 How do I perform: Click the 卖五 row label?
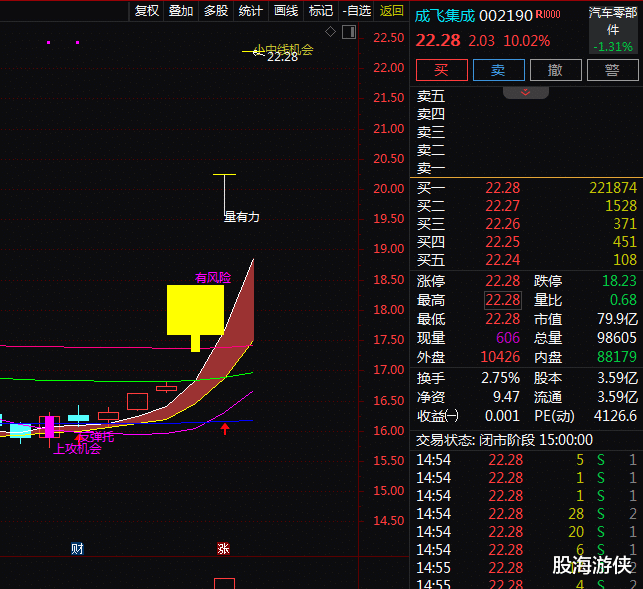(431, 97)
